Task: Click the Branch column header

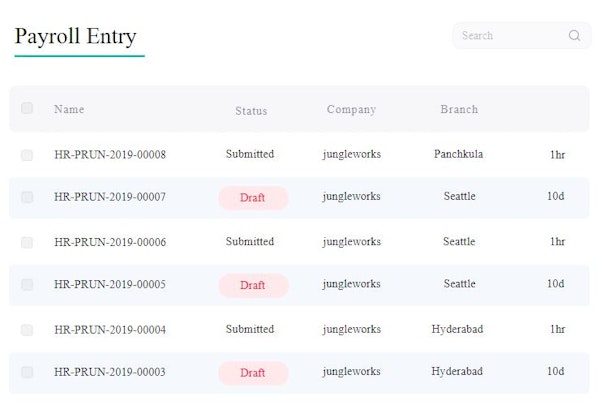Action: [x=459, y=110]
